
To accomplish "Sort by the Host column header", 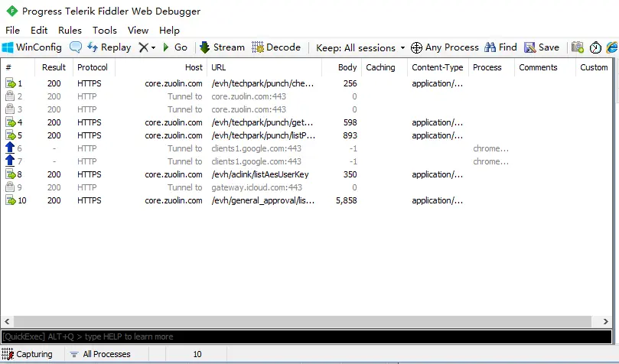I will (161, 67).
